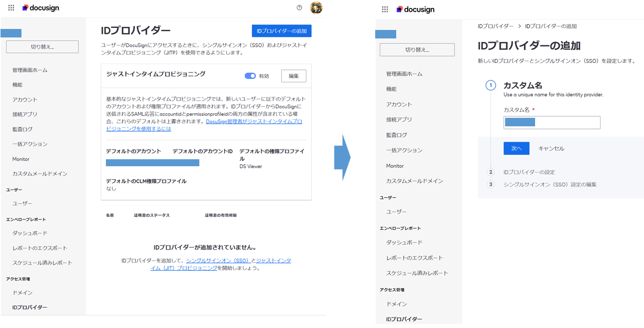
Task: Click step 3 シングルサインオン（SSO）設定の編集
Action: click(x=550, y=184)
